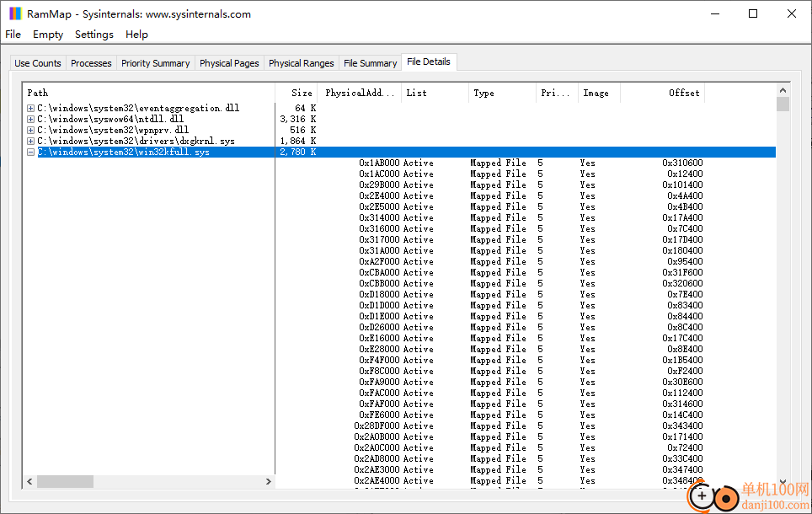Screen dimensions: 812x514
Task: Click Mapped File in the 0x2E4000 row
Action: 498,195
